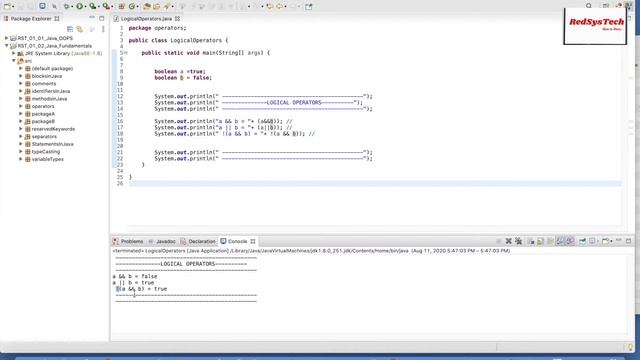Select the methodsInJava package
The image size is (640, 360).
coord(49,99)
